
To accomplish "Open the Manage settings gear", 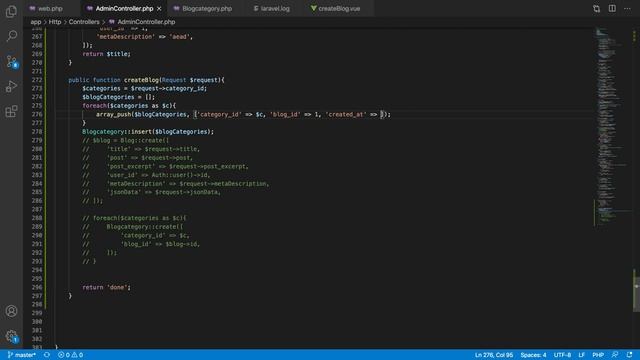I will click(11, 336).
